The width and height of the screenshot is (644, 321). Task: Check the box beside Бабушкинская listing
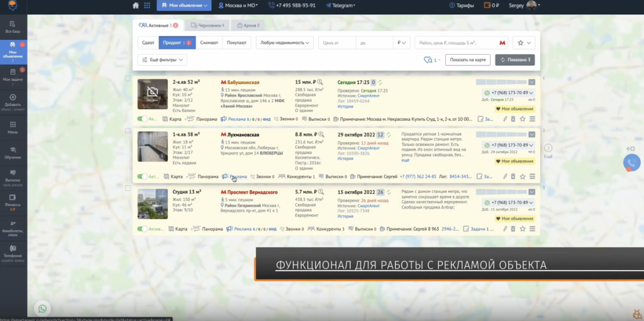tap(128, 79)
